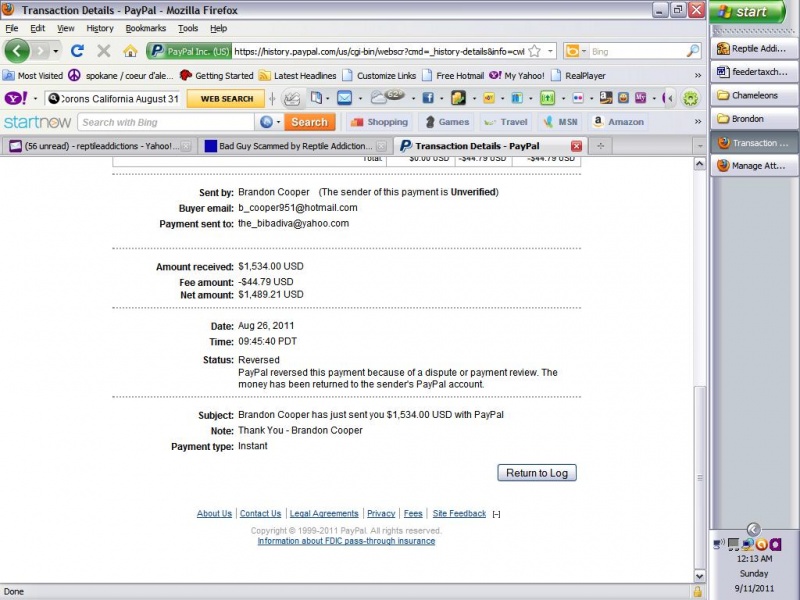Open the back/forward history dropdown arrow
Image resolution: width=800 pixels, height=600 pixels.
click(55, 51)
